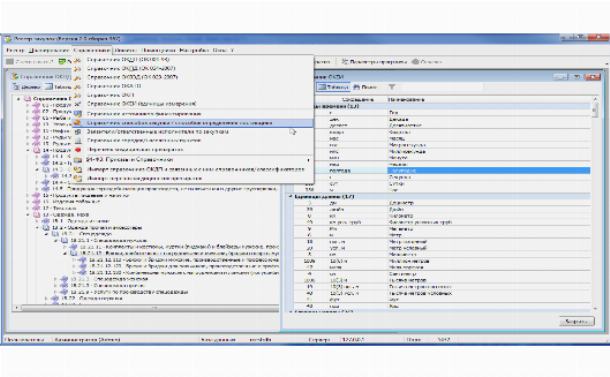Click orange icon of the highlighted menu entry
Image resolution: width=610 pixels, height=377 pixels.
[78, 123]
